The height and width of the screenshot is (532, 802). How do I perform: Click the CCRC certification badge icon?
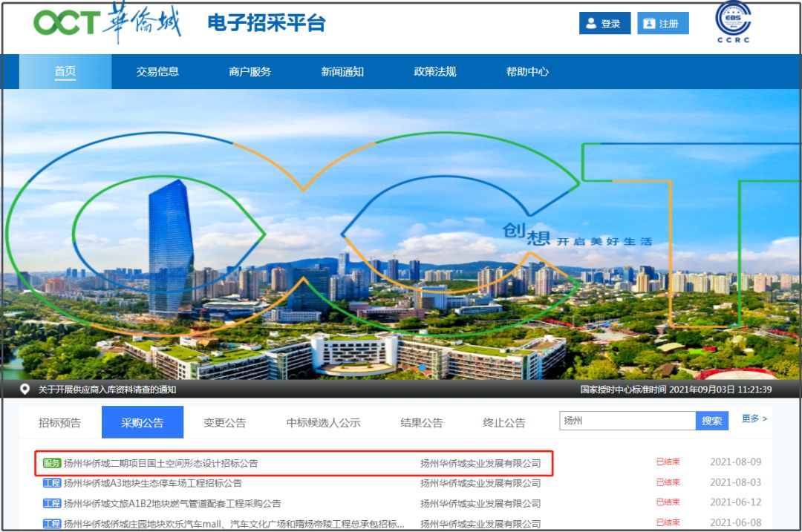732,22
